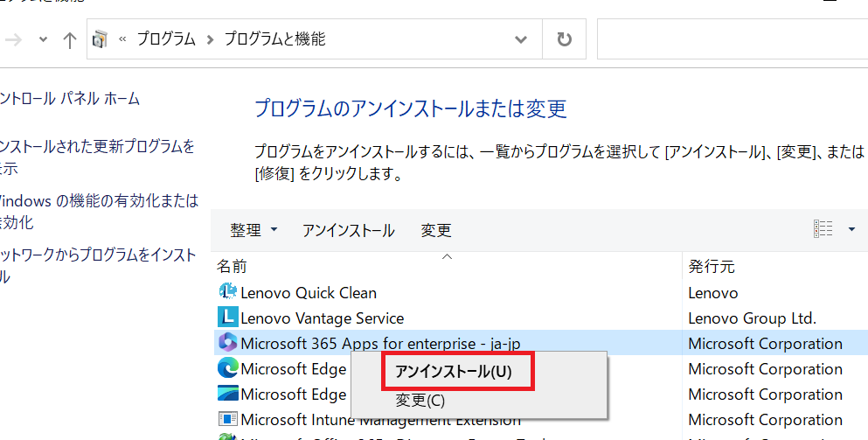Sort by the 名前 column header

(448, 267)
